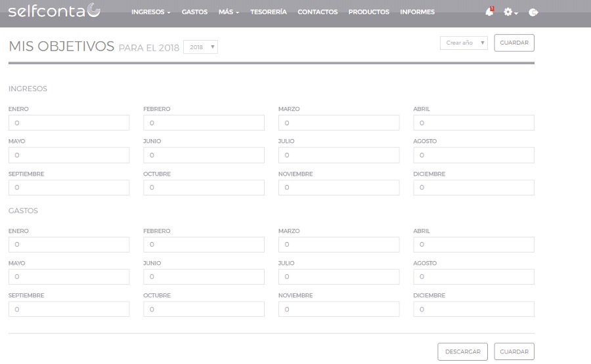Open the INGRESOS menu
Viewport: 591px width, 364px height.
pos(151,12)
